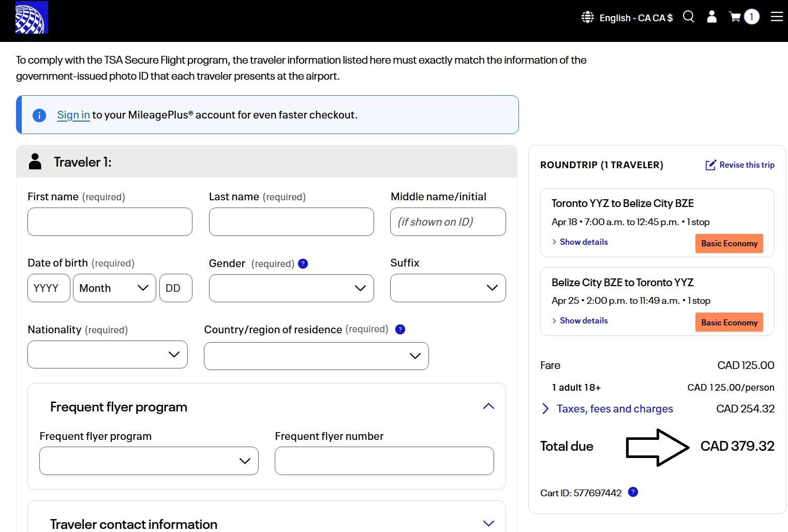Open the Gender dropdown
Image resolution: width=788 pixels, height=532 pixels.
pyautogui.click(x=291, y=288)
